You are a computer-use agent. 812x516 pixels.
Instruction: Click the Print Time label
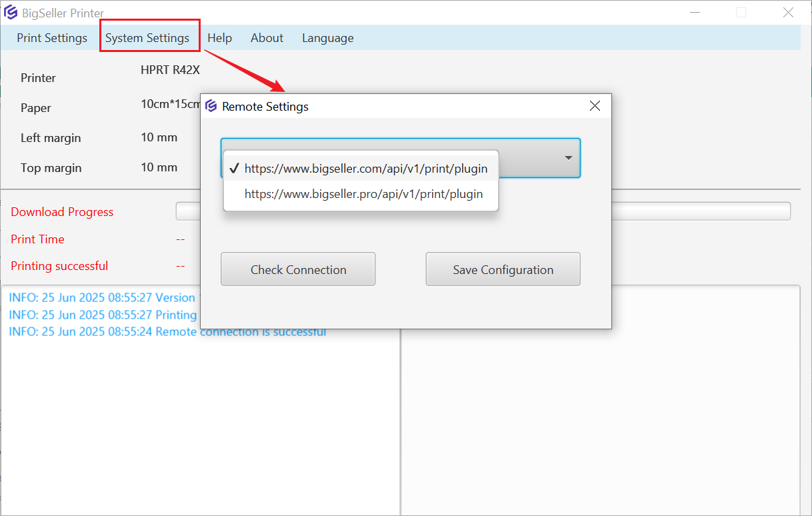coord(37,239)
